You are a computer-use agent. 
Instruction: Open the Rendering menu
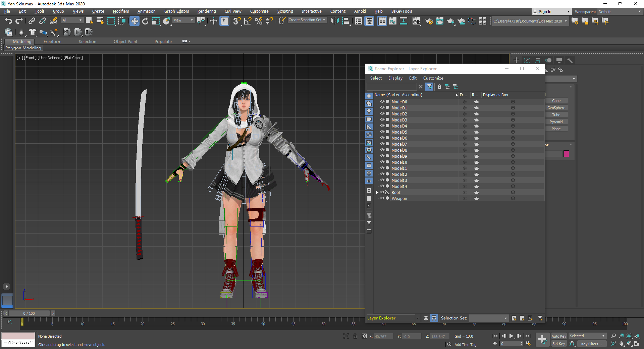206,11
